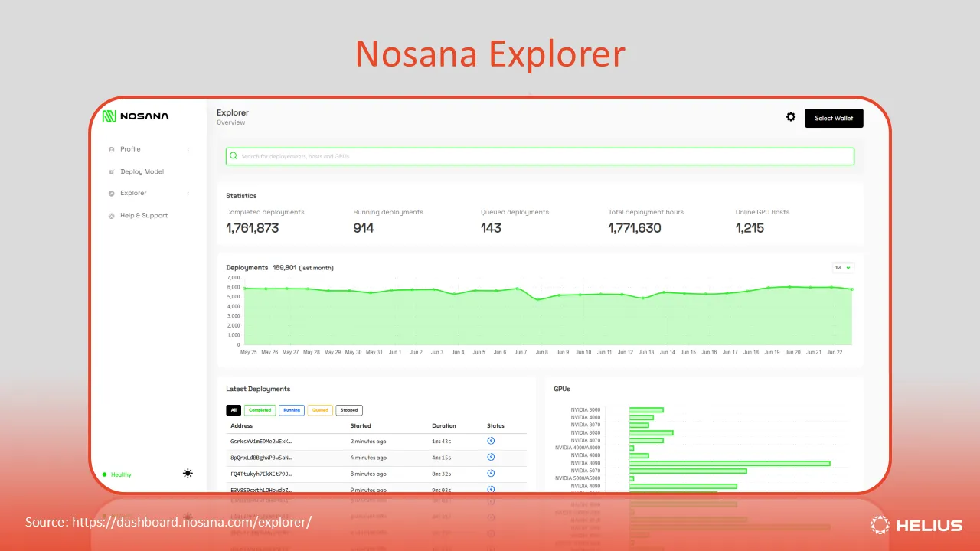This screenshot has height=551, width=980.
Task: Click the Status column header
Action: [495, 425]
